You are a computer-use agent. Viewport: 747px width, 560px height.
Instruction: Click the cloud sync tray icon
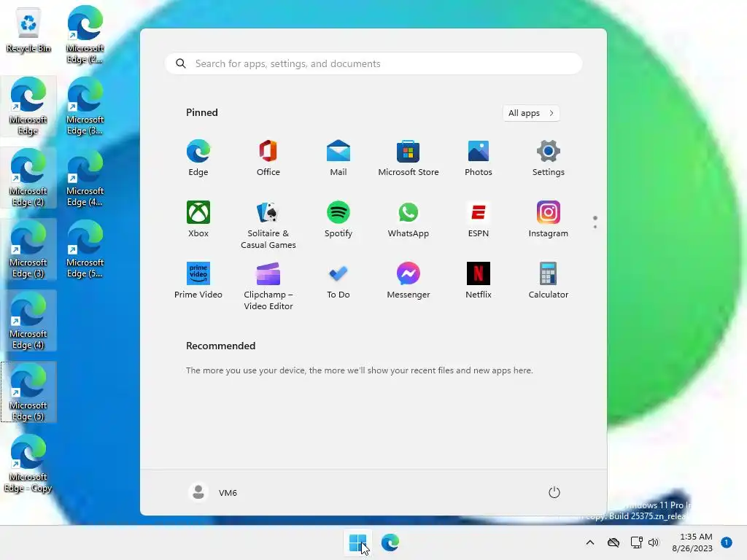pos(614,542)
